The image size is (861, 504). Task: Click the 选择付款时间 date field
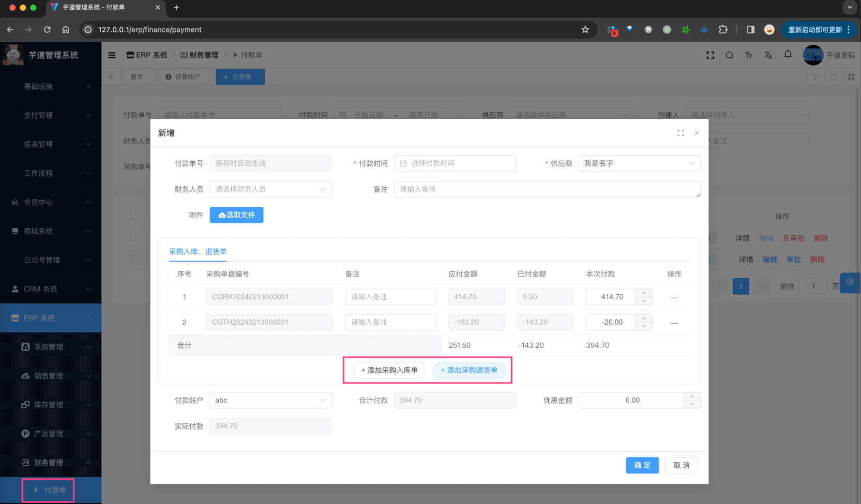pos(455,163)
